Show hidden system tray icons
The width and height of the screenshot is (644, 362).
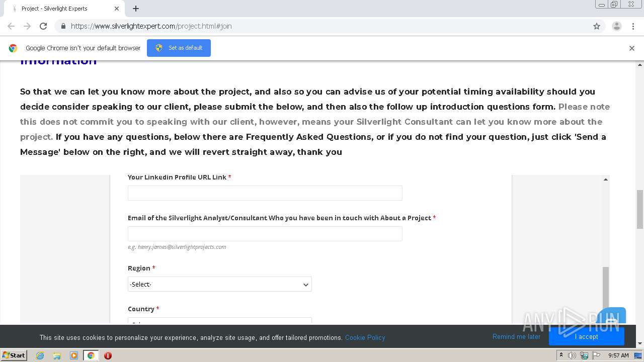[561, 355]
